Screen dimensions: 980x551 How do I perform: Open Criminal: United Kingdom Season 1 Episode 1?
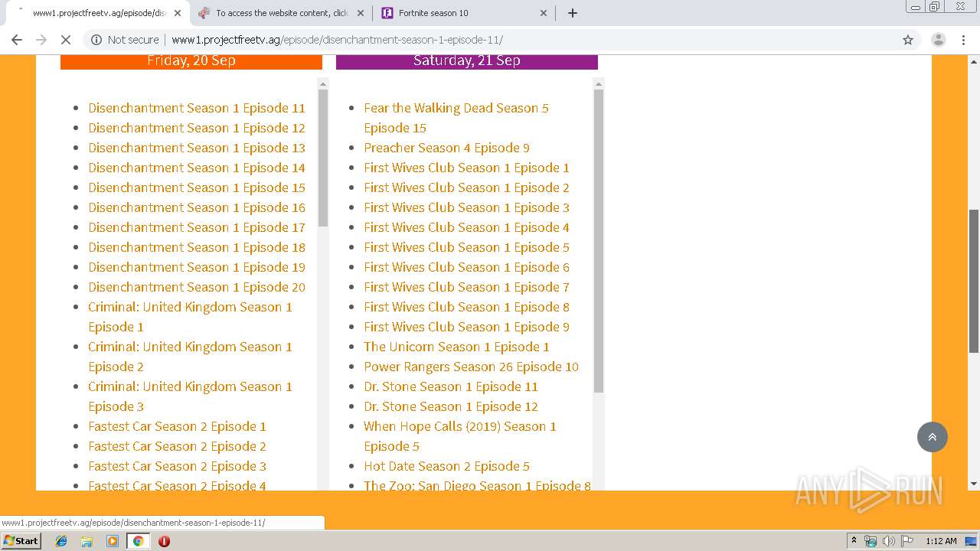click(190, 317)
